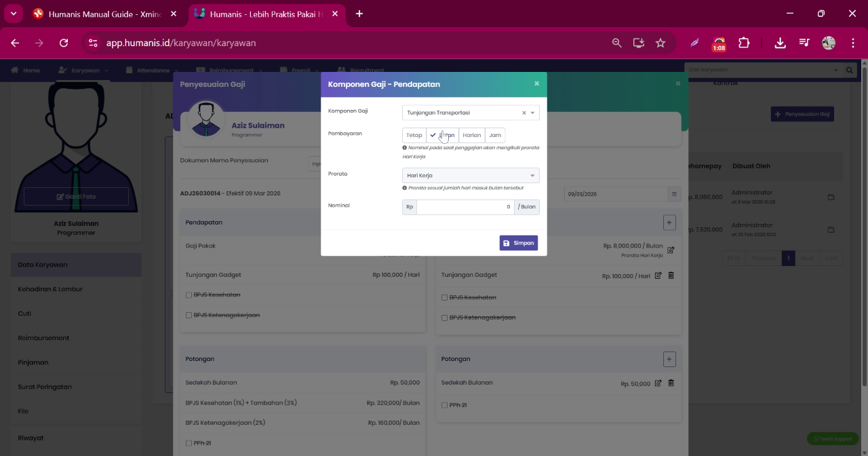Toggle BPJS Ketenagakerjaan checkbox in right column
This screenshot has width=868, height=456.
pos(444,318)
